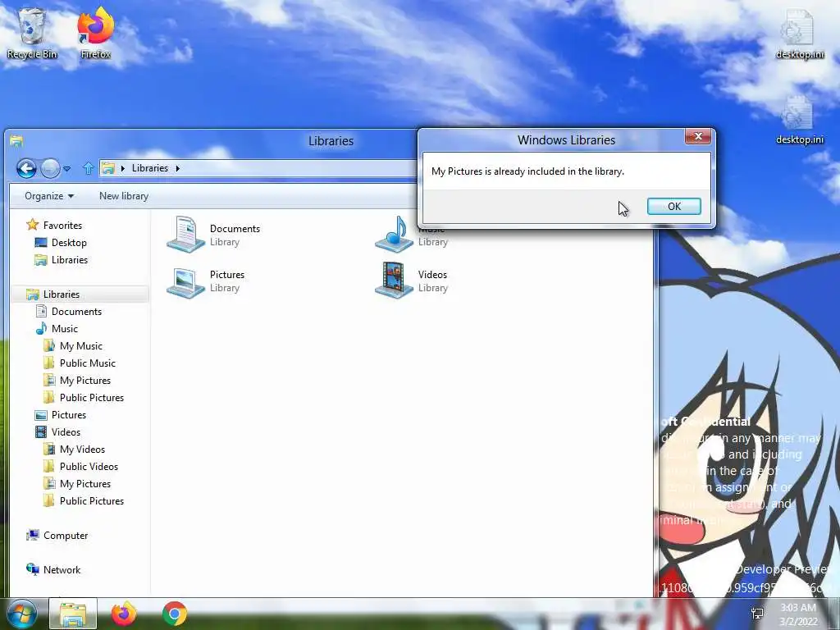The width and height of the screenshot is (840, 630).
Task: Select the Documents library icon
Action: coord(185,234)
